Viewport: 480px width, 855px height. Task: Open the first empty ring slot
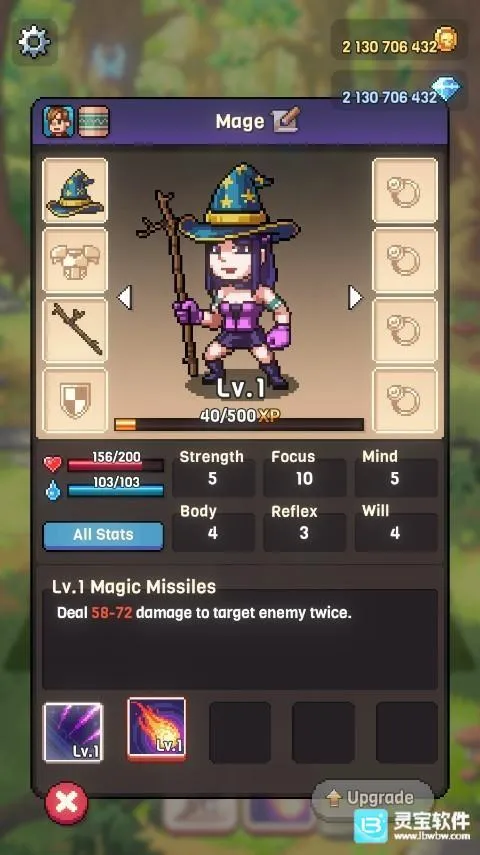(405, 191)
